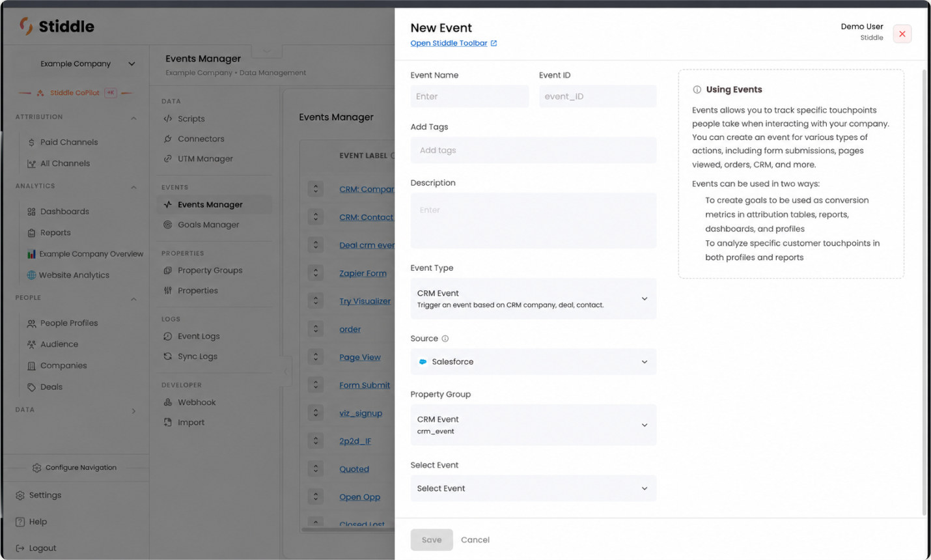The width and height of the screenshot is (931, 560).
Task: Click the Cancel button
Action: (475, 540)
